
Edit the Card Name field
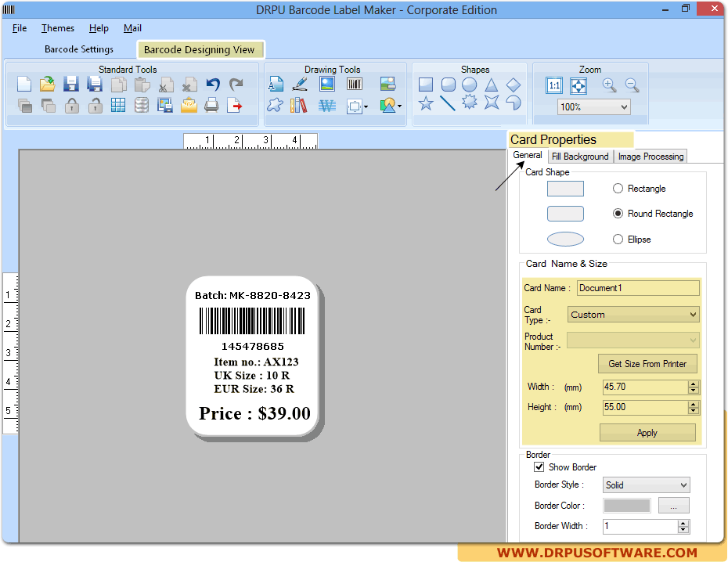[638, 288]
